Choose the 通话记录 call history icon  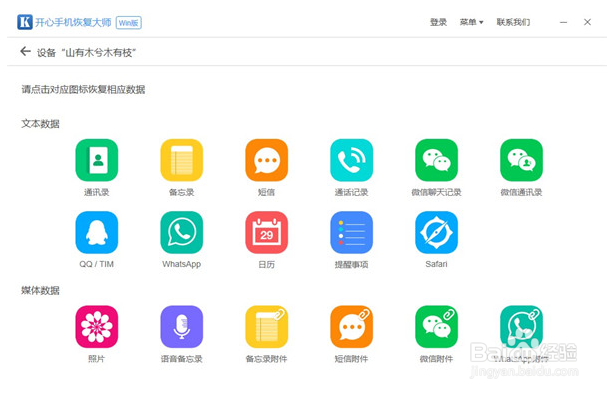351,160
